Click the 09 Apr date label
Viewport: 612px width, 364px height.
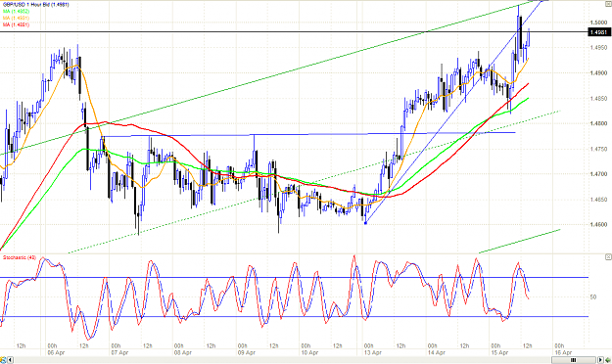coord(247,352)
